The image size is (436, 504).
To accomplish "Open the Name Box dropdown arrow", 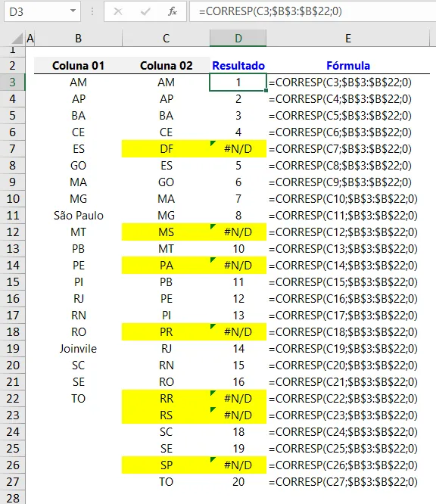I will tap(73, 11).
